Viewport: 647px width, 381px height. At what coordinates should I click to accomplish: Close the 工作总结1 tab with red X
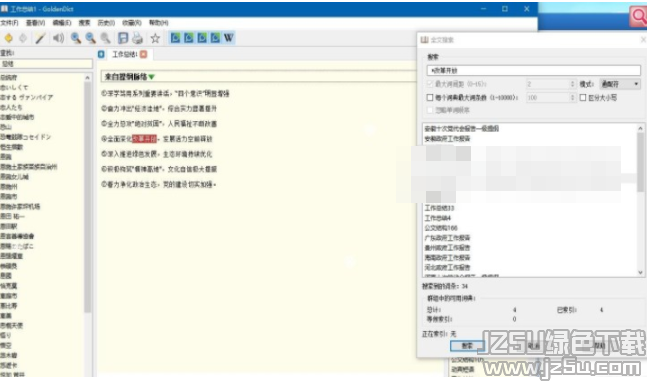144,54
